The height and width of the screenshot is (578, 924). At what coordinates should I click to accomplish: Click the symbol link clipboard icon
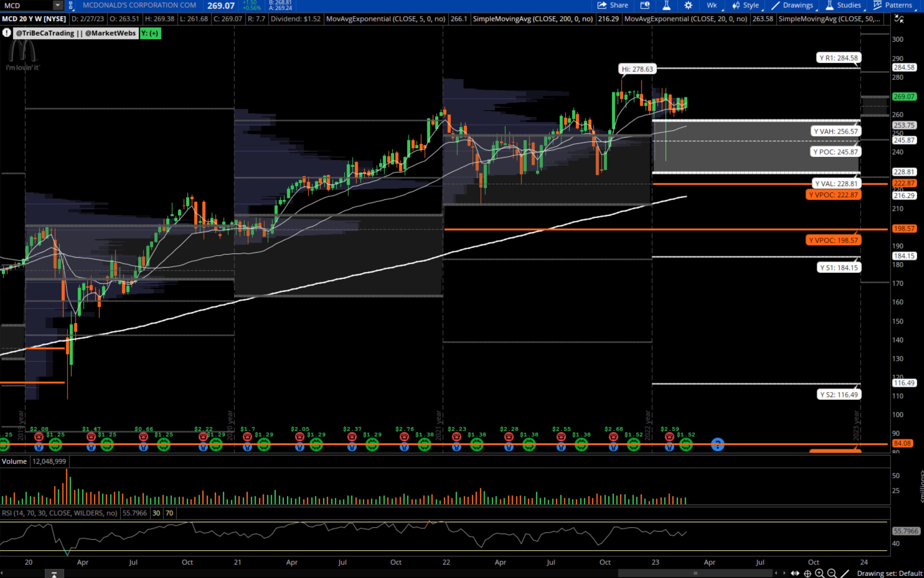[x=71, y=5]
